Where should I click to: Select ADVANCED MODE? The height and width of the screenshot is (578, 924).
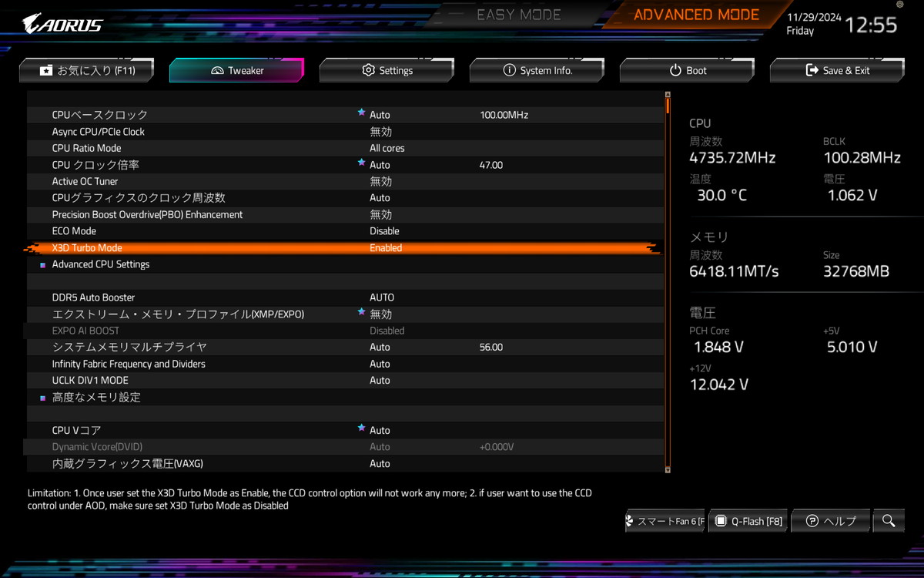coord(696,15)
